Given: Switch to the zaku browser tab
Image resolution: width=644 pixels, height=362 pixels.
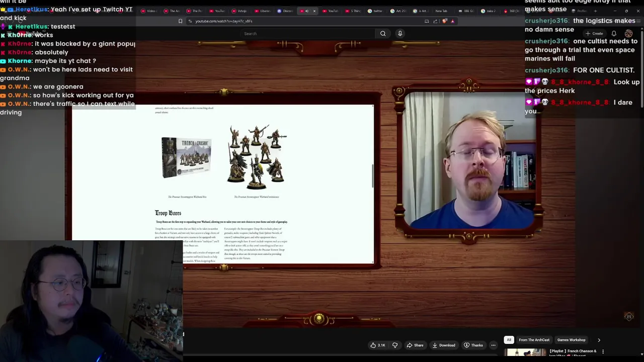Looking at the screenshot, I should click(488, 11).
